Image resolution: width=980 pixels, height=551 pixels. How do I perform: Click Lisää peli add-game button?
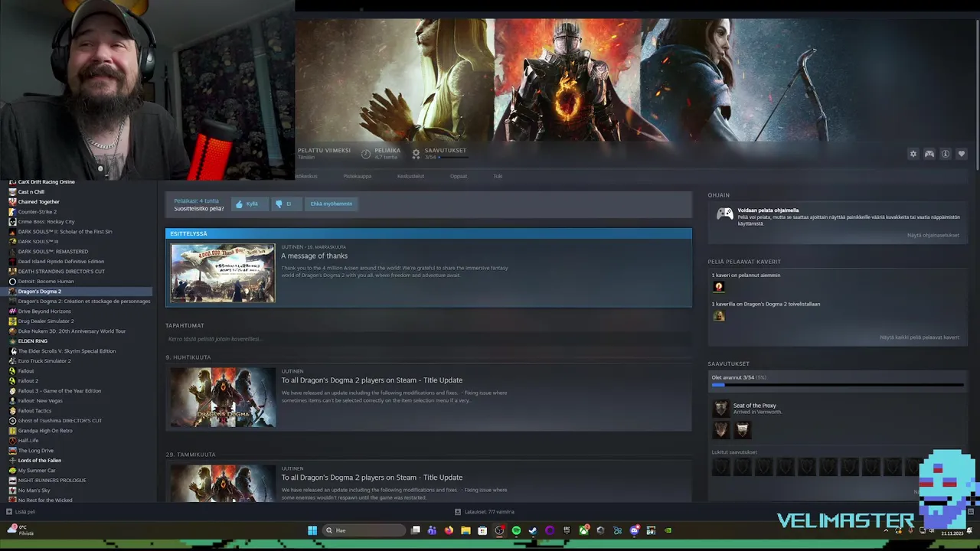[x=21, y=512]
